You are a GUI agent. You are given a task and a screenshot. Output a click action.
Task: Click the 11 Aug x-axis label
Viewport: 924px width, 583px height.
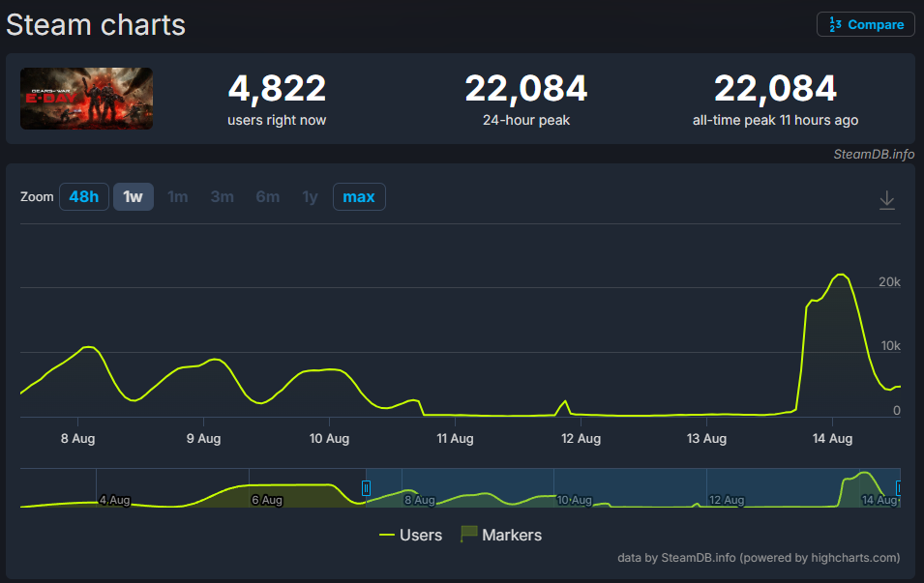(x=455, y=439)
